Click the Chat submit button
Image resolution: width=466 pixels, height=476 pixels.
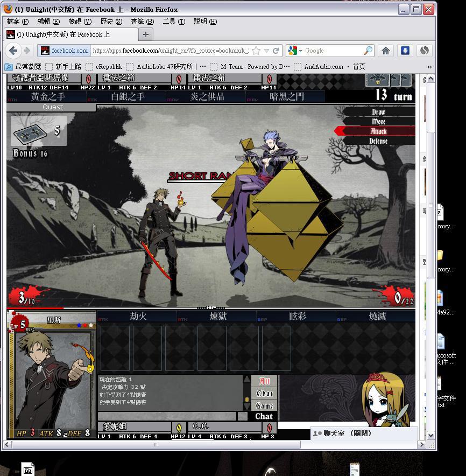pos(264,416)
